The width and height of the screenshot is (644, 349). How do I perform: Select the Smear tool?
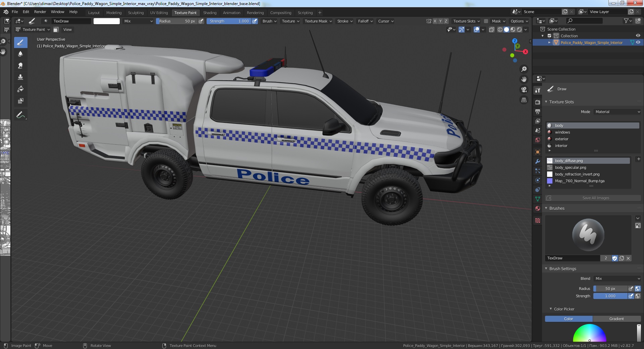point(20,66)
